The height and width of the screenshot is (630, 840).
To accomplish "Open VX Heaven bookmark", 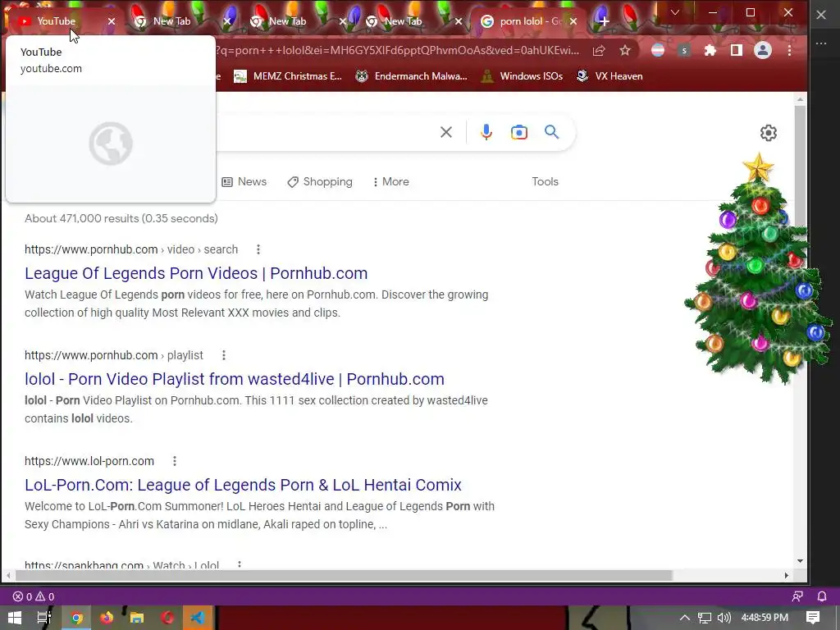I will [x=609, y=76].
